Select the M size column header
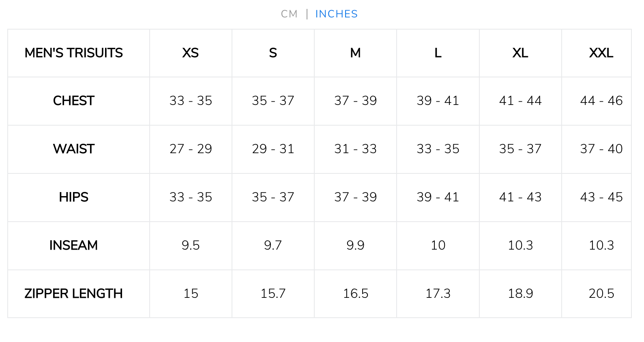 pyautogui.click(x=355, y=53)
